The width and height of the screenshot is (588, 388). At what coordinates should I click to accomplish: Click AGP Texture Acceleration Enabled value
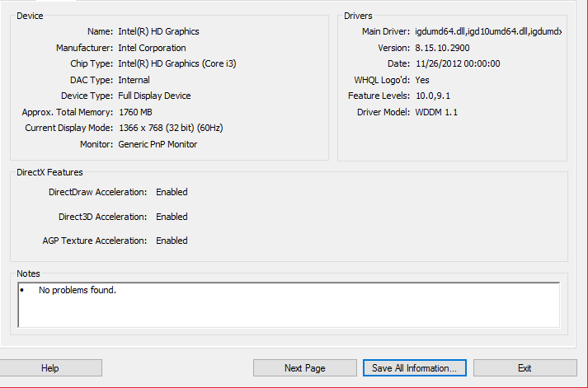coord(172,241)
